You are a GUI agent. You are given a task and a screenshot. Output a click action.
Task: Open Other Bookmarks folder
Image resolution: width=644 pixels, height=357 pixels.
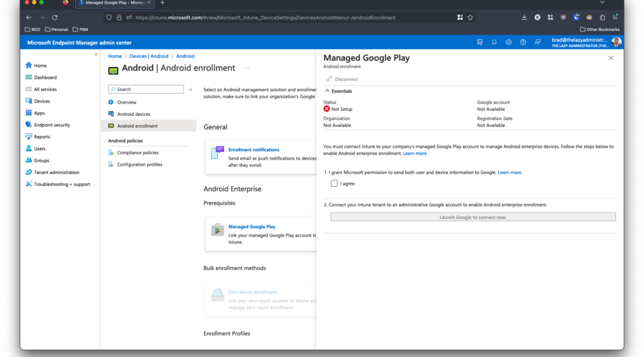(599, 30)
